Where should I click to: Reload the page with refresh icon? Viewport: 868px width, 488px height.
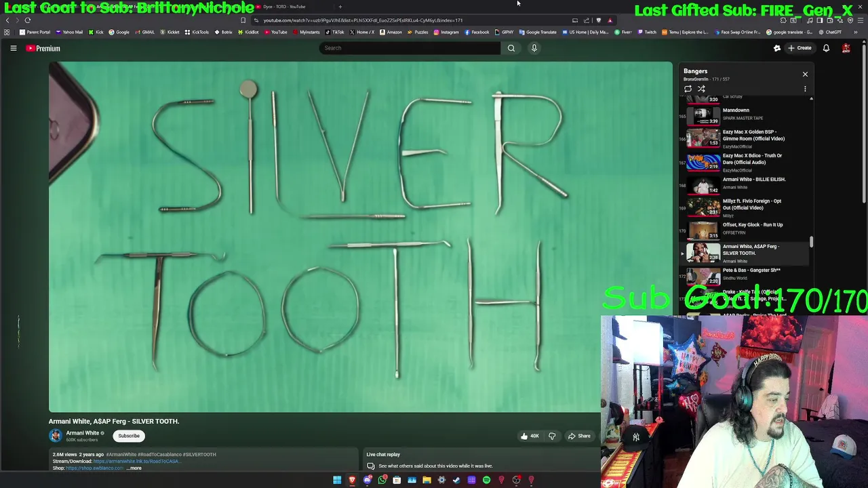point(28,20)
